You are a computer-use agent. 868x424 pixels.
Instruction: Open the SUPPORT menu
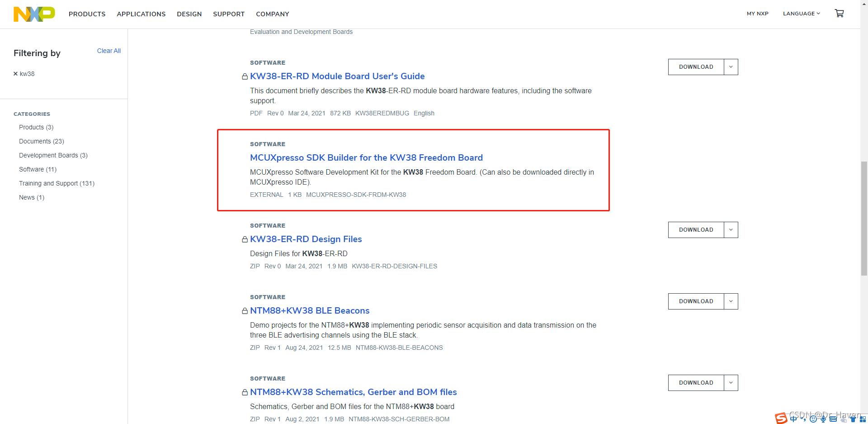229,14
